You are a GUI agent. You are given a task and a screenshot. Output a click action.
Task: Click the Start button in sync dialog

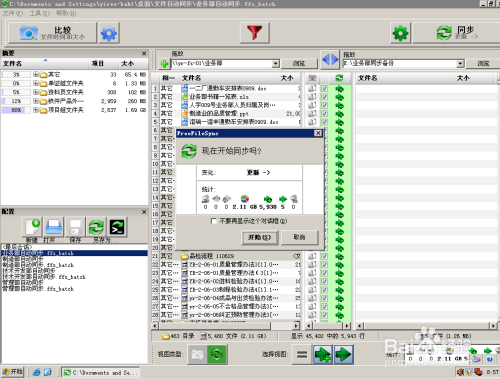260,237
